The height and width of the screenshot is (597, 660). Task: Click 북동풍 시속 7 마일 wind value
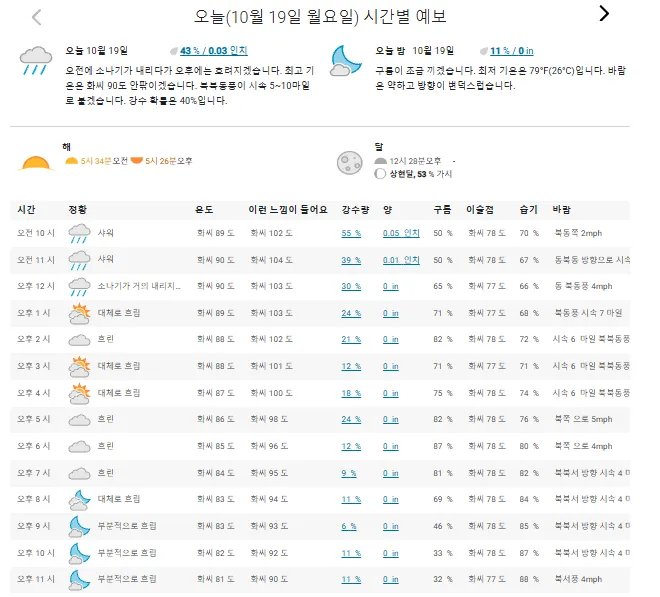point(588,313)
